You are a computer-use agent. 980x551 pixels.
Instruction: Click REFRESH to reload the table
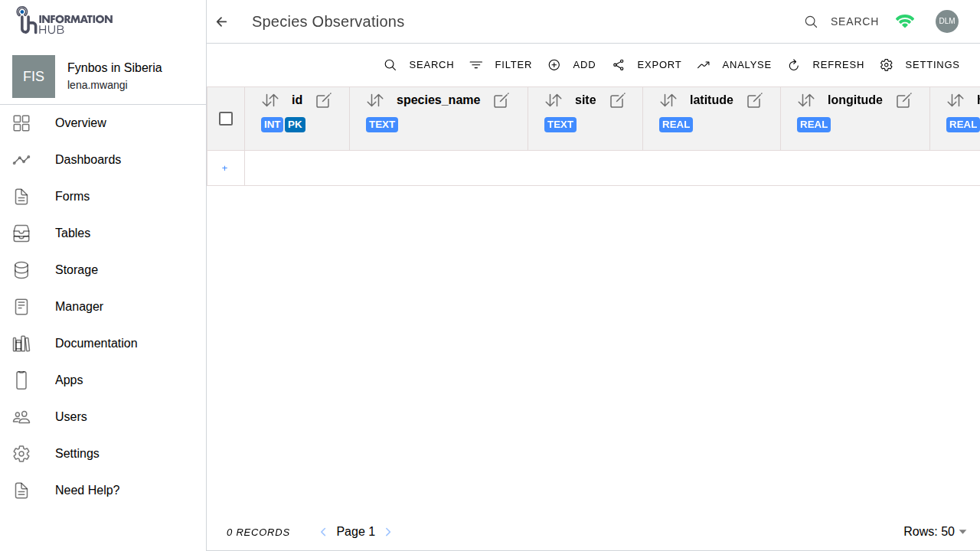click(826, 65)
